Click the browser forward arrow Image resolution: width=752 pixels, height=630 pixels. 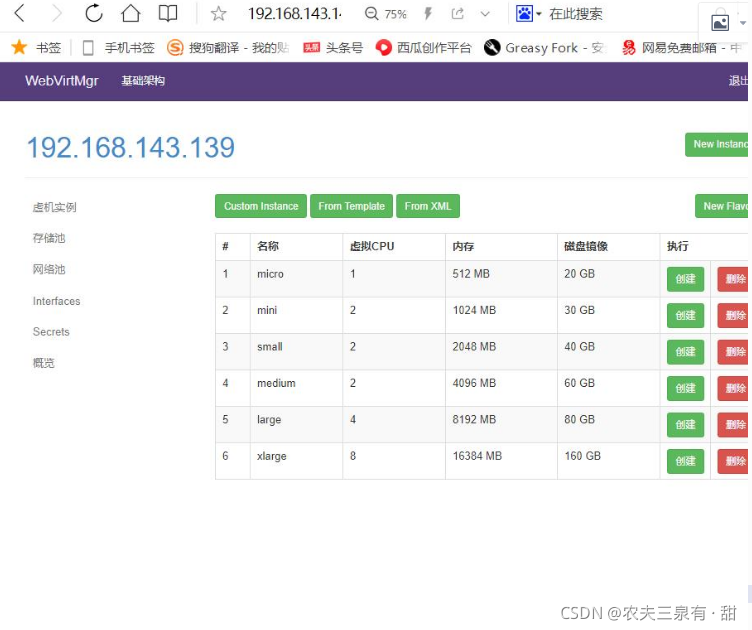click(57, 13)
